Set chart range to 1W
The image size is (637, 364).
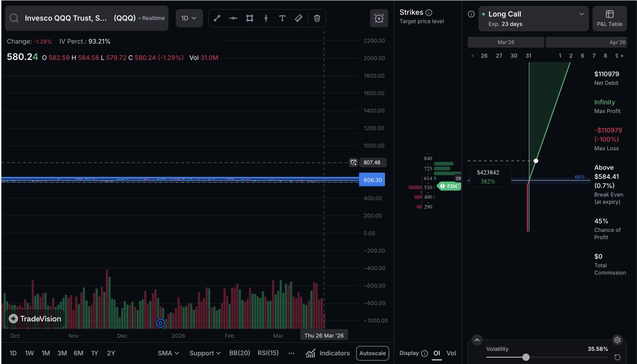point(29,353)
